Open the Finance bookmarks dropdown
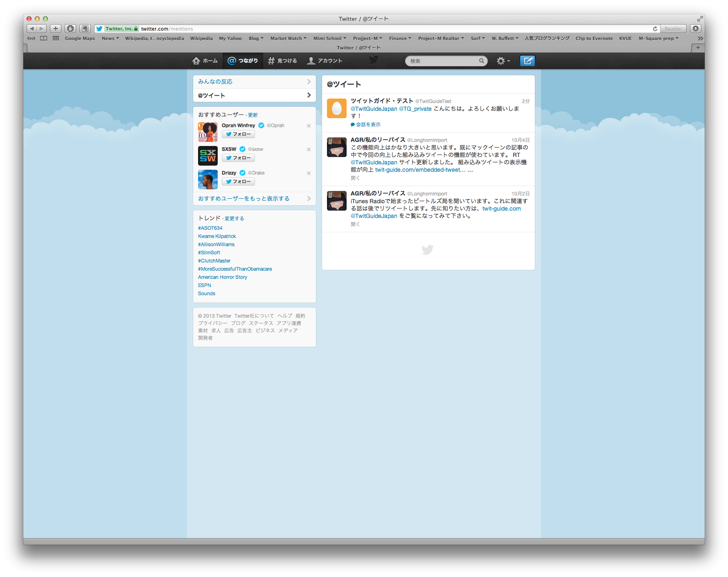The width and height of the screenshot is (728, 577). click(x=400, y=38)
